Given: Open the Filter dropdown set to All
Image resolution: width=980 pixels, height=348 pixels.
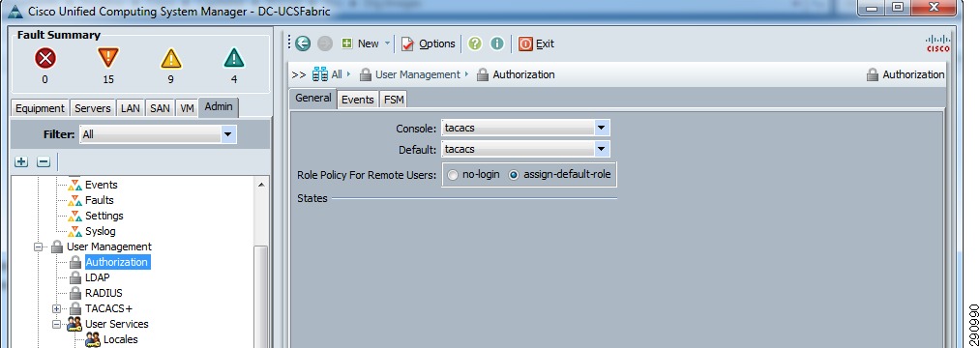Looking at the screenshot, I should (158, 134).
